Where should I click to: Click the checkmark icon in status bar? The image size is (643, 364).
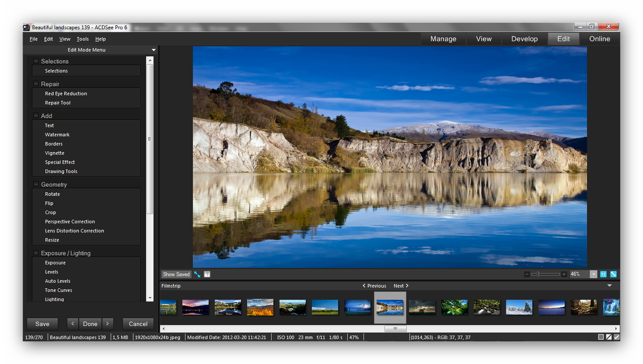click(616, 337)
